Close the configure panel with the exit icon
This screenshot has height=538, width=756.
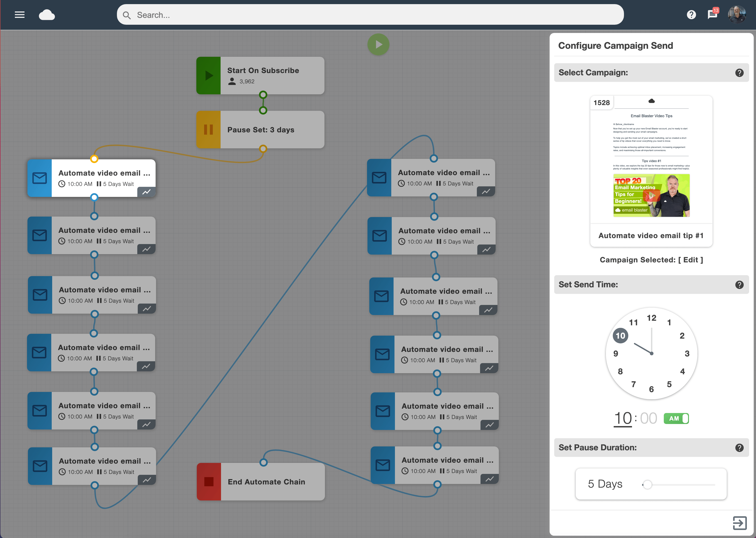click(x=740, y=523)
